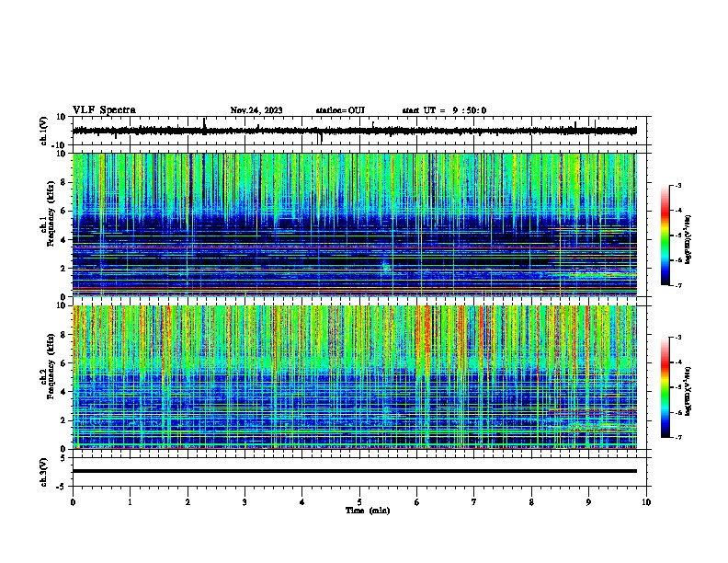Click the ch.1 "Frequency (kHz)" axis title
This screenshot has height=563, width=728.
click(x=51, y=214)
